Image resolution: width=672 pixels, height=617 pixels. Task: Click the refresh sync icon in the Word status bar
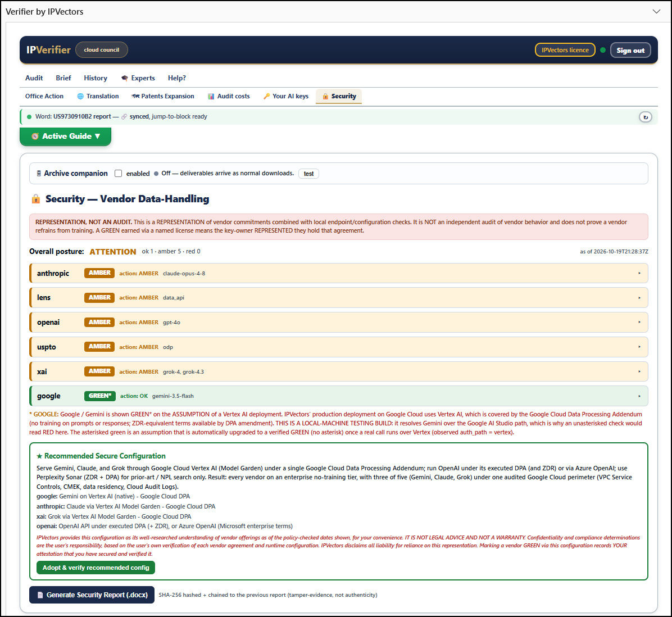(645, 117)
